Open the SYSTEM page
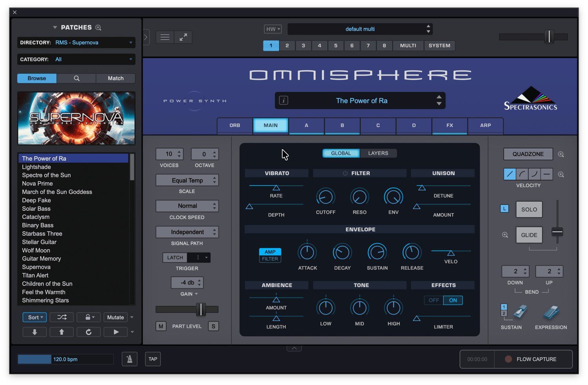The height and width of the screenshot is (385, 588). coord(439,46)
